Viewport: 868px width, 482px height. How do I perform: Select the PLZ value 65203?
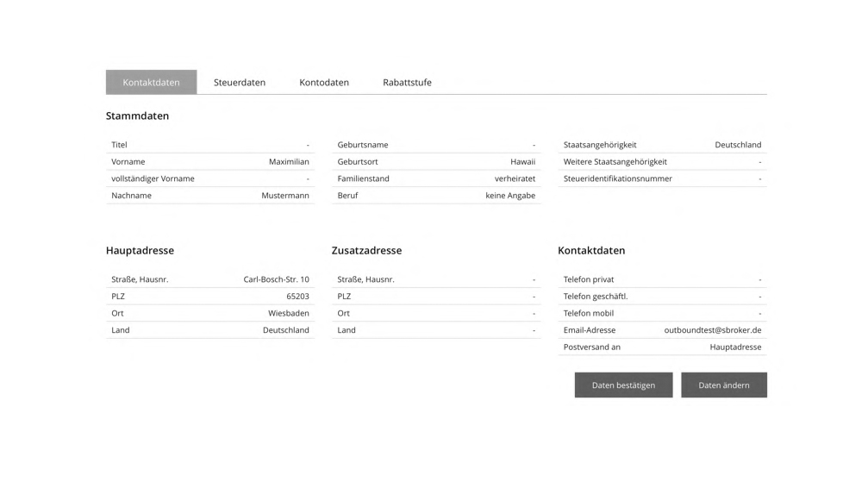(x=298, y=297)
